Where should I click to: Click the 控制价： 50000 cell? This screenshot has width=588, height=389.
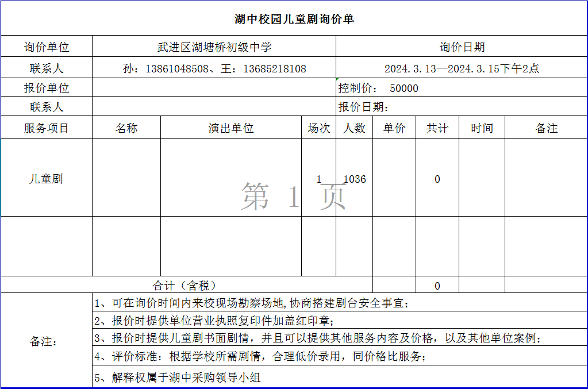coord(462,87)
